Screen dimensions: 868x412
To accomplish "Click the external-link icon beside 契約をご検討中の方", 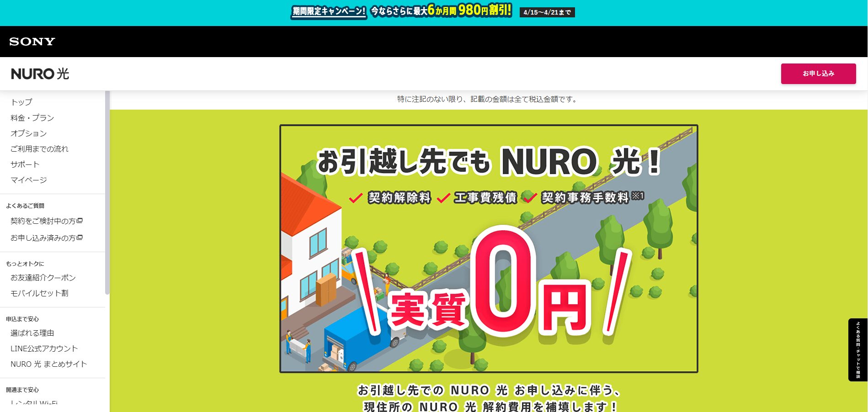I will click(80, 220).
